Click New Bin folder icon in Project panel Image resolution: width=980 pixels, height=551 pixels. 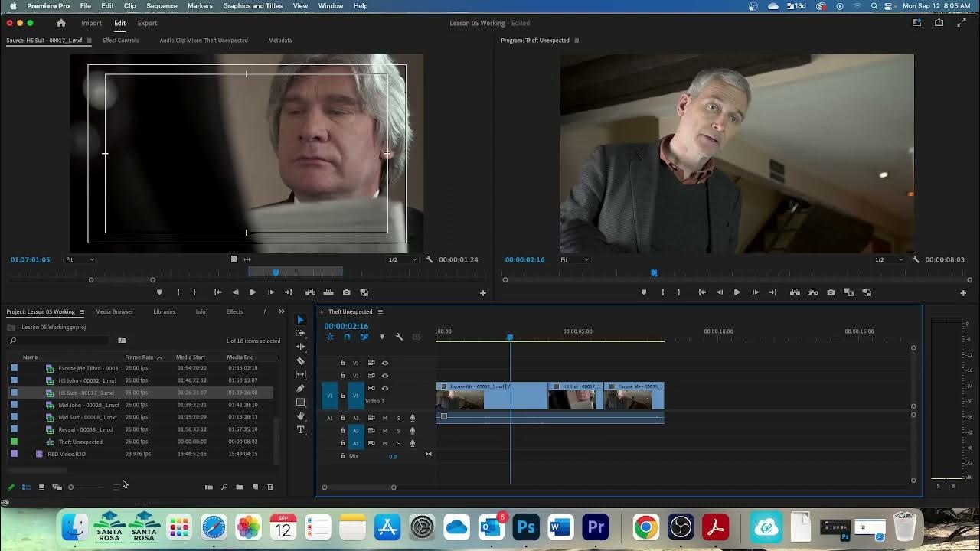[240, 487]
